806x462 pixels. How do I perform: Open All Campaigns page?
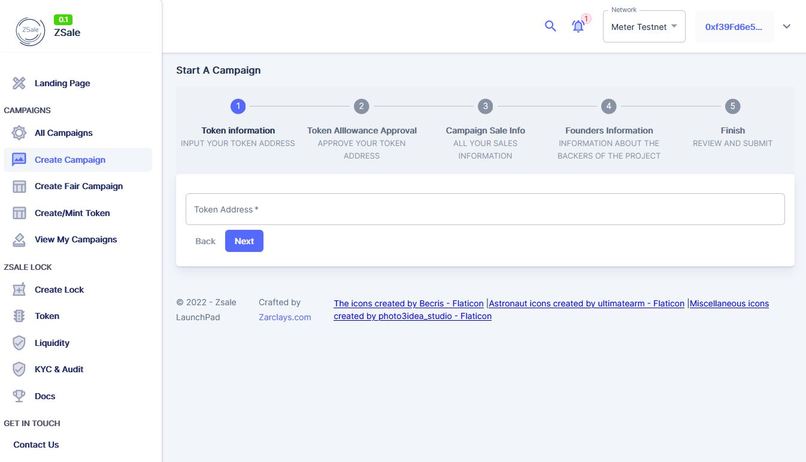[x=64, y=133]
